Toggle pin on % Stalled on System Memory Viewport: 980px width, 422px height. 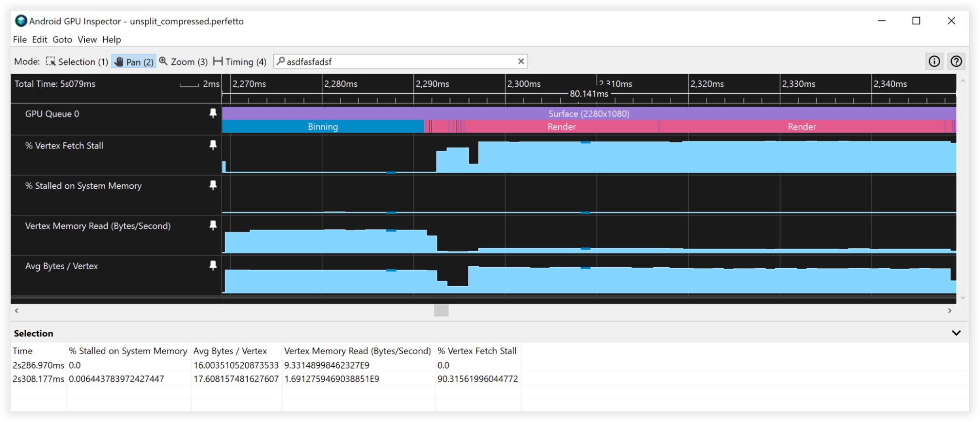point(213,185)
